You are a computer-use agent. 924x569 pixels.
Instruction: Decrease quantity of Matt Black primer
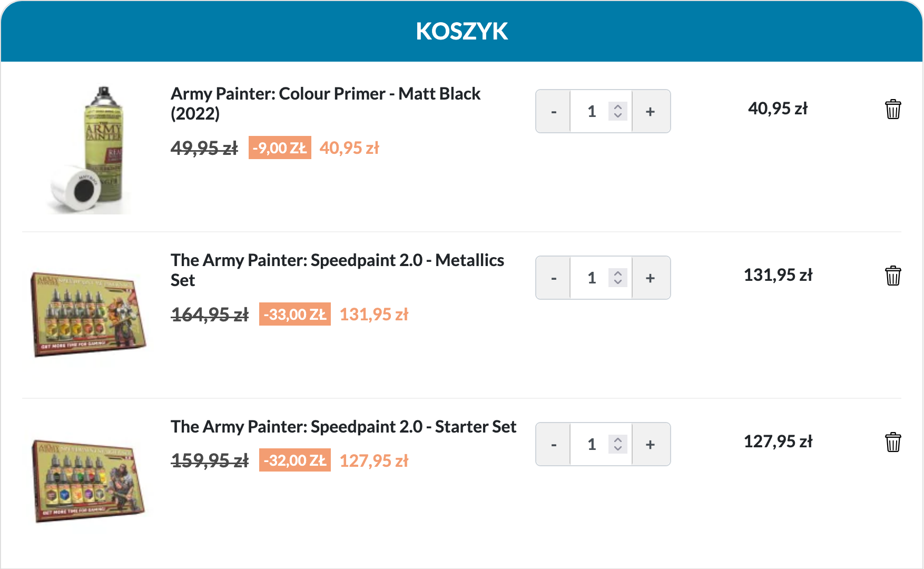[553, 111]
